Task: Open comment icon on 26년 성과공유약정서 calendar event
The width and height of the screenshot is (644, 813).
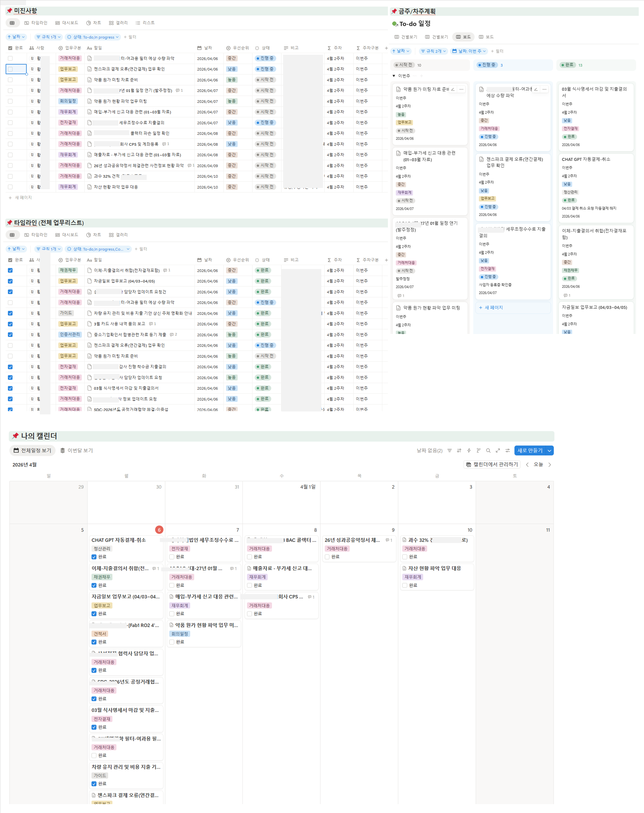Action: tap(389, 540)
